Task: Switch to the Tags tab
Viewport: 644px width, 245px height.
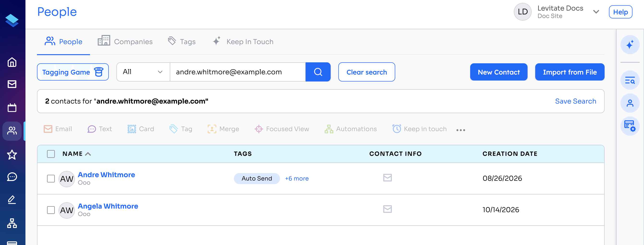Action: (x=182, y=41)
